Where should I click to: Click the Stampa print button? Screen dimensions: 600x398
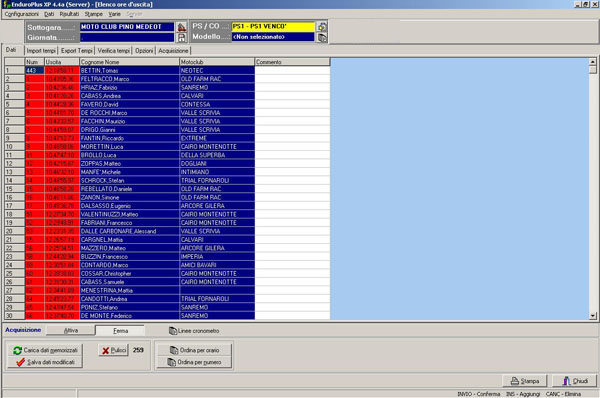pyautogui.click(x=525, y=381)
